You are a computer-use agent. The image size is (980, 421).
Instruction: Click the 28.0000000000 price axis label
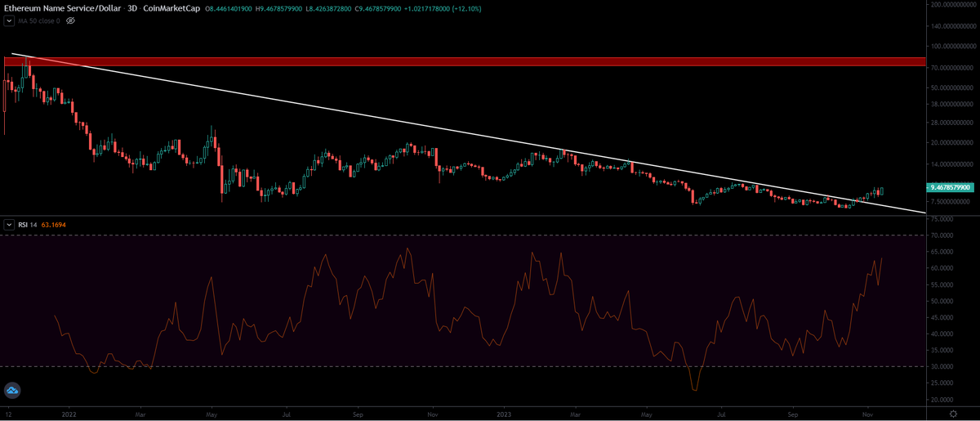952,123
